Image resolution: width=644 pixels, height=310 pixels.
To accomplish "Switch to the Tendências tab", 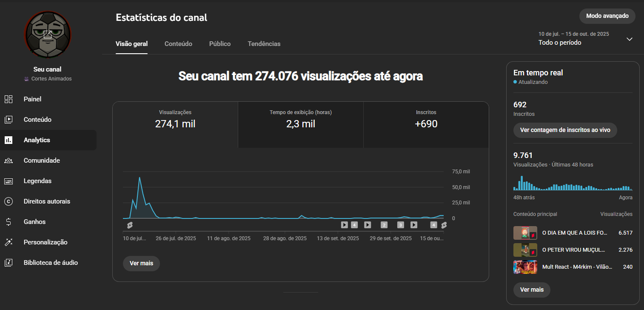I will pyautogui.click(x=264, y=44).
